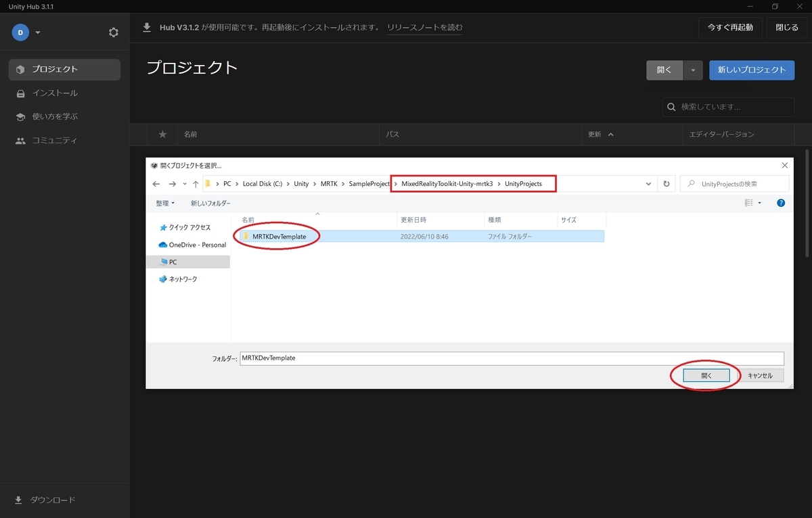Open the 整理 menu
Screen dimensions: 812x518
pos(165,203)
